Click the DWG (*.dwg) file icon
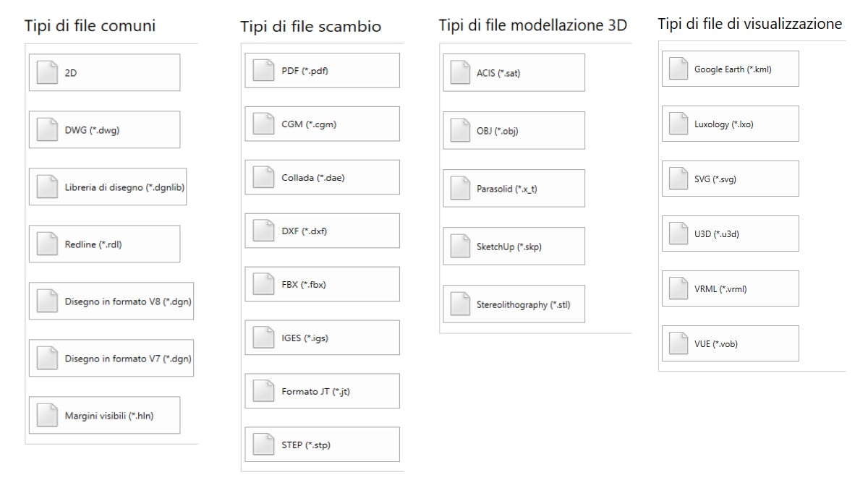The height and width of the screenshot is (488, 868). coord(47,130)
